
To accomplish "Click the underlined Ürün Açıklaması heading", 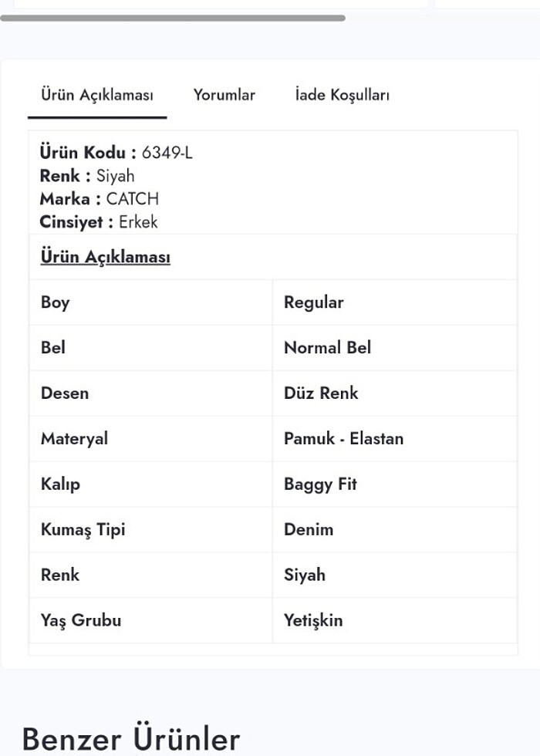I will [104, 257].
